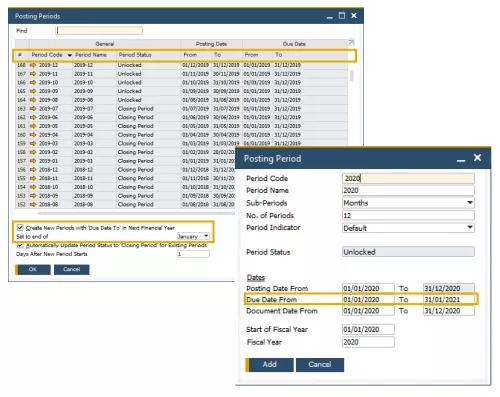500x397 pixels.
Task: Select Unlocked status cell in row 2019-12
Action: pyautogui.click(x=149, y=65)
